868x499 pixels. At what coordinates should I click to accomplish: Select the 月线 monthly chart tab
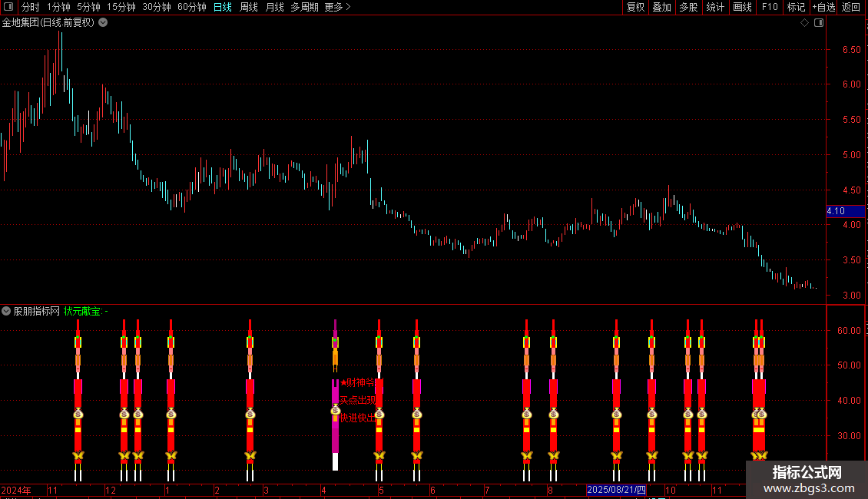click(274, 7)
